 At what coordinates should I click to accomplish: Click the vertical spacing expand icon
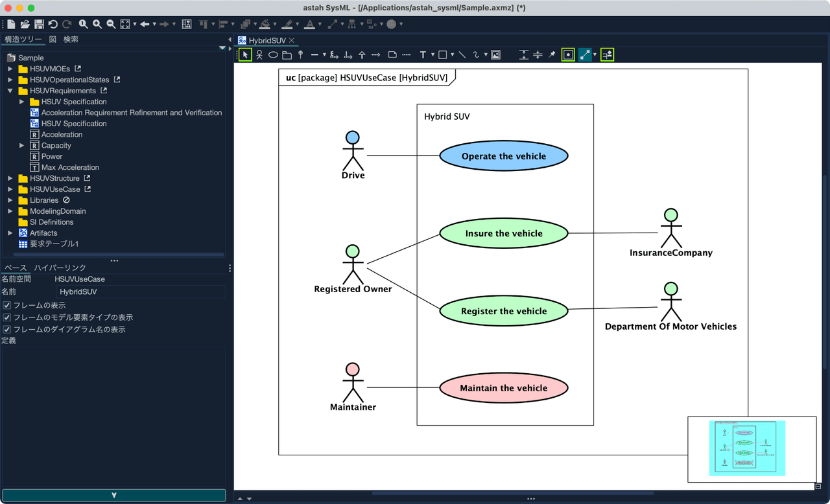tap(524, 55)
